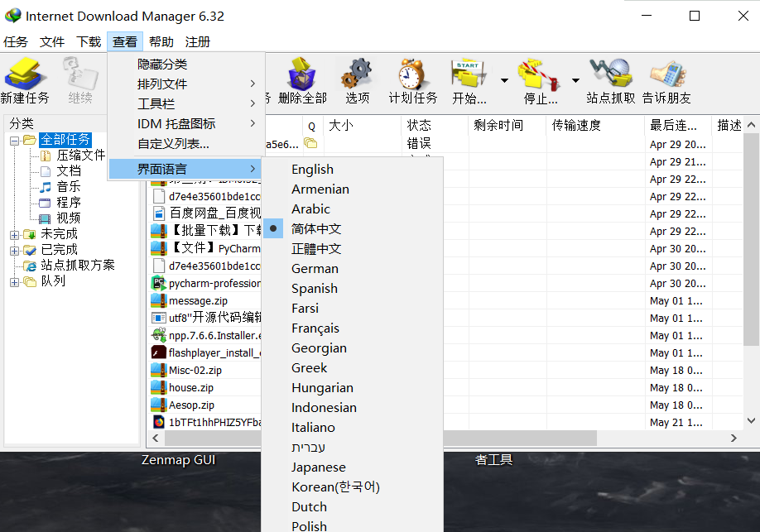
Task: Expand the 未完成 tree node
Action: (x=14, y=234)
